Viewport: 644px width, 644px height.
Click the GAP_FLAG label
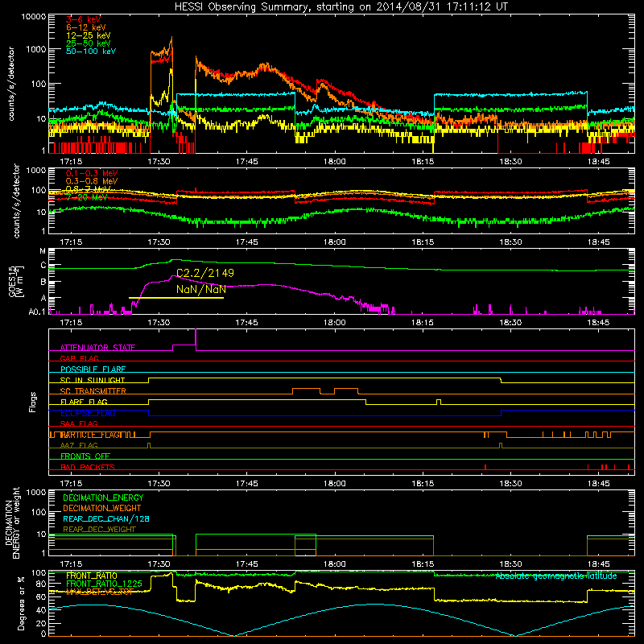(79, 358)
